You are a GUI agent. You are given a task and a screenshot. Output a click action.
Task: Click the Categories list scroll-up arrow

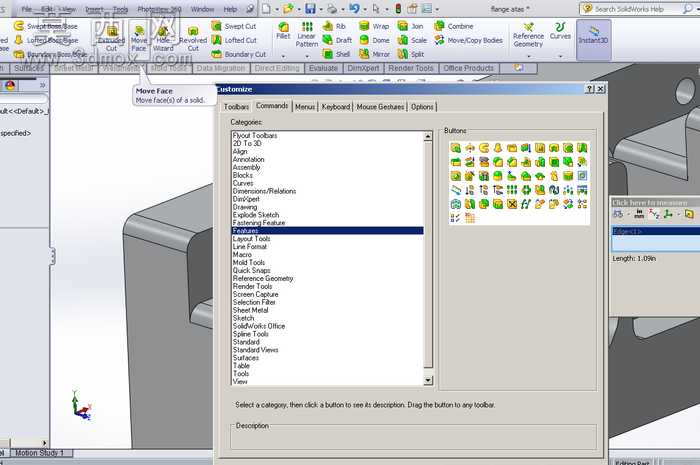[x=428, y=136]
